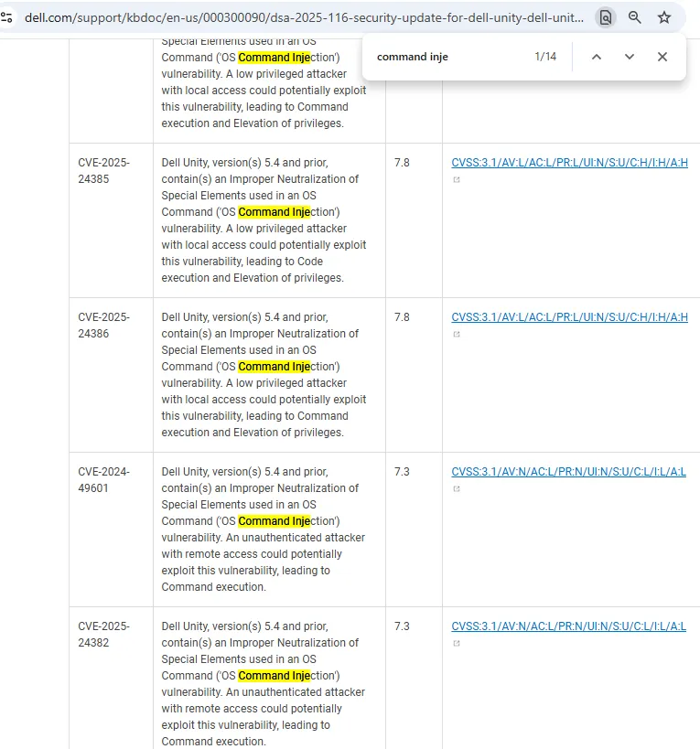The width and height of the screenshot is (700, 749).
Task: Click the find-in-page icon in the address bar
Action: (605, 17)
